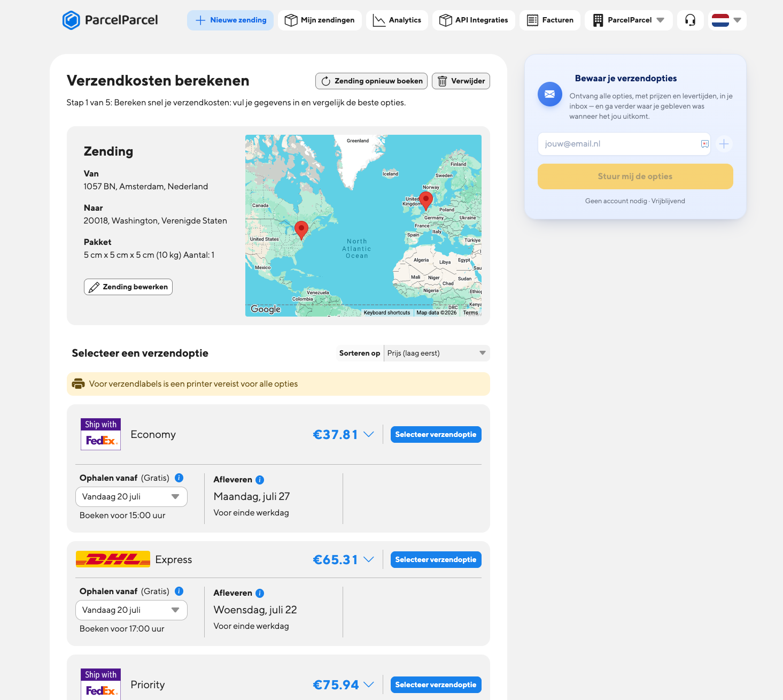Click 'Maandag, juli 27' delivery date
The width and height of the screenshot is (783, 700).
click(252, 496)
